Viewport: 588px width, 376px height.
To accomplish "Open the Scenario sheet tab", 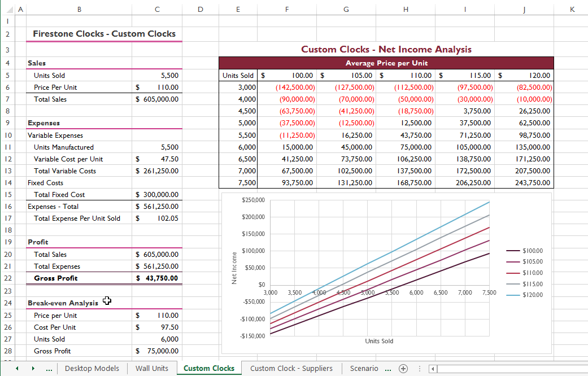I will [364, 368].
